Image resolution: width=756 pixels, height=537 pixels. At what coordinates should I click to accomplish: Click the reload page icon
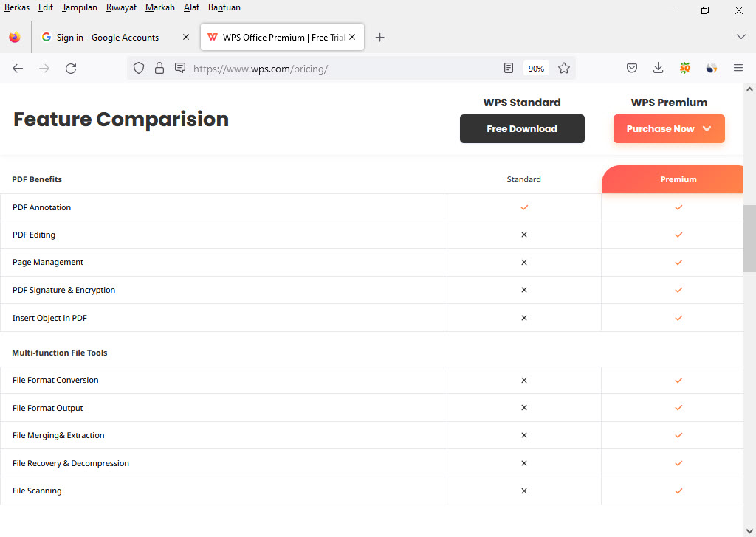pos(71,68)
